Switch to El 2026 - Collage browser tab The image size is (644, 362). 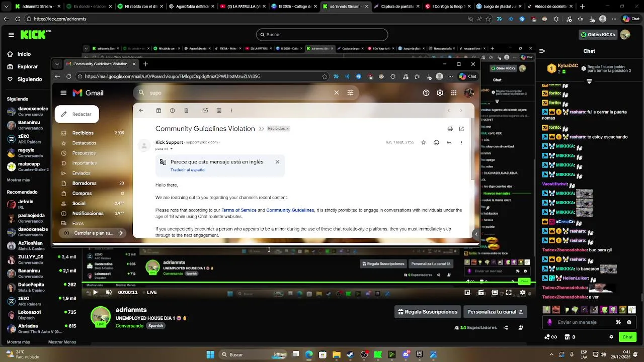pyautogui.click(x=294, y=7)
